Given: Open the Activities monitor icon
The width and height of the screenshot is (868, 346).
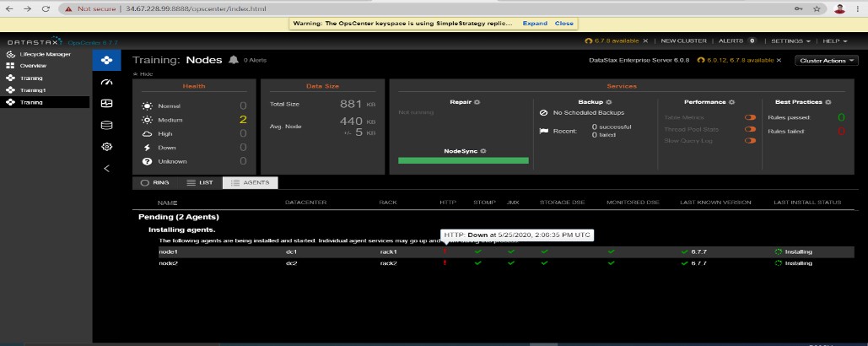Looking at the screenshot, I should coord(107,104).
